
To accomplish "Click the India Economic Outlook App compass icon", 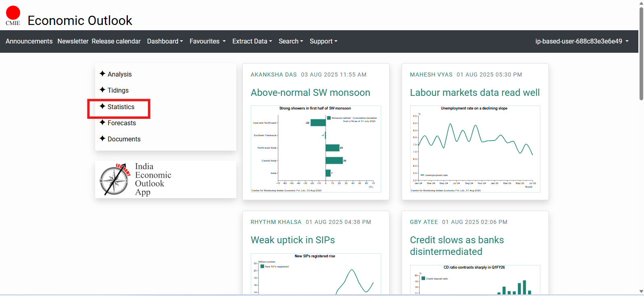I will (115, 180).
